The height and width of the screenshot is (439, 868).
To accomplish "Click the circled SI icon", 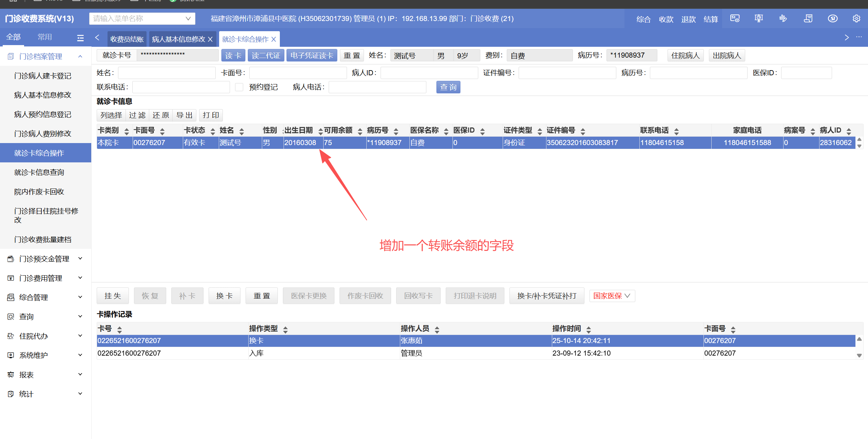I will tap(832, 19).
